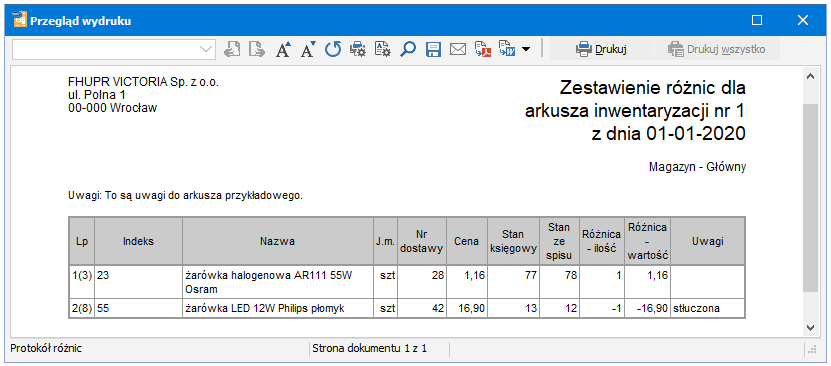This screenshot has height=366, width=831.
Task: Click delivery number '42' cell
Action: tap(422, 308)
